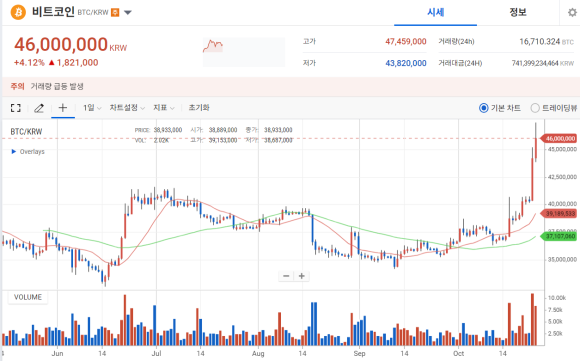Click the orange market badge icon

tap(115, 13)
